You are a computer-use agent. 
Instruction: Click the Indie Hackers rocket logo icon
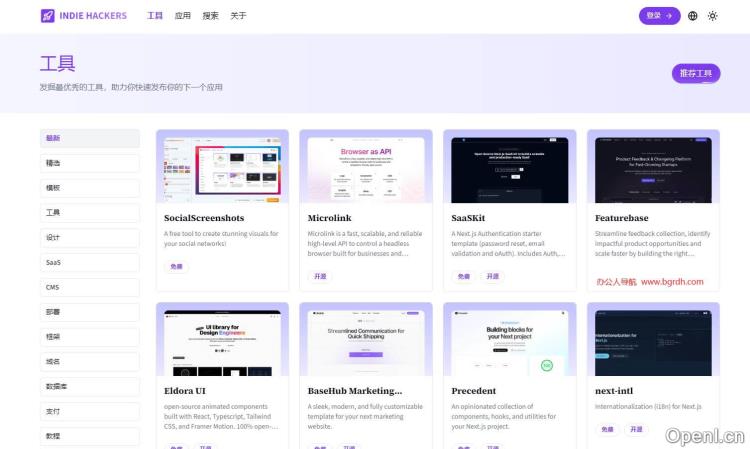click(x=48, y=16)
